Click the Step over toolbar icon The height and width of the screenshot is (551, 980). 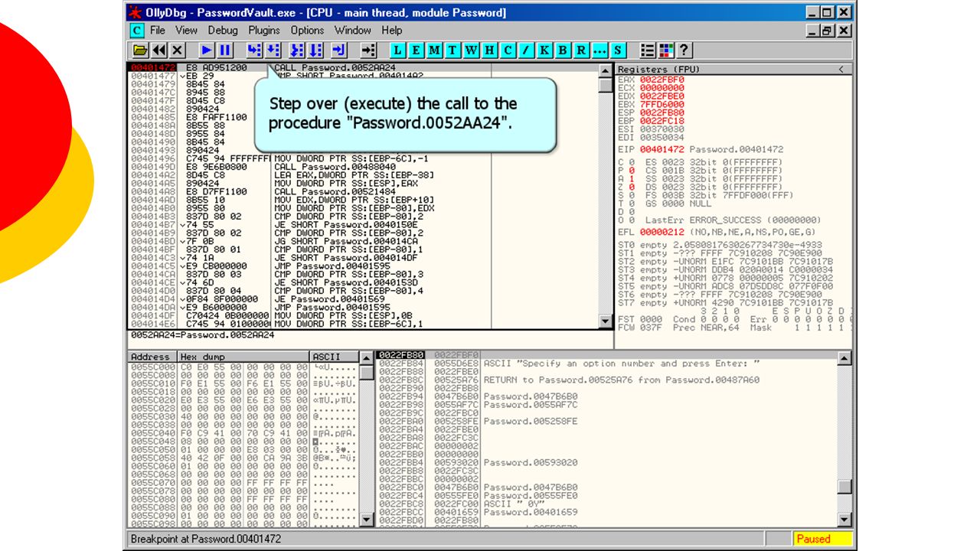point(273,51)
